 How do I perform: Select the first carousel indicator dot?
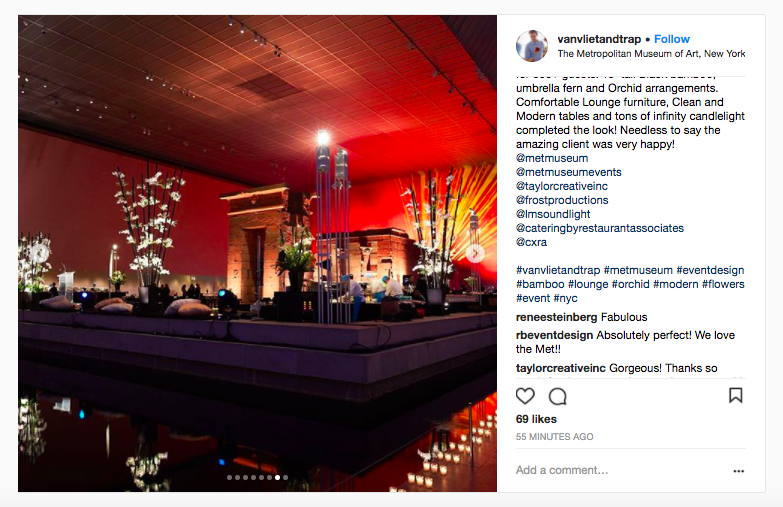click(229, 478)
